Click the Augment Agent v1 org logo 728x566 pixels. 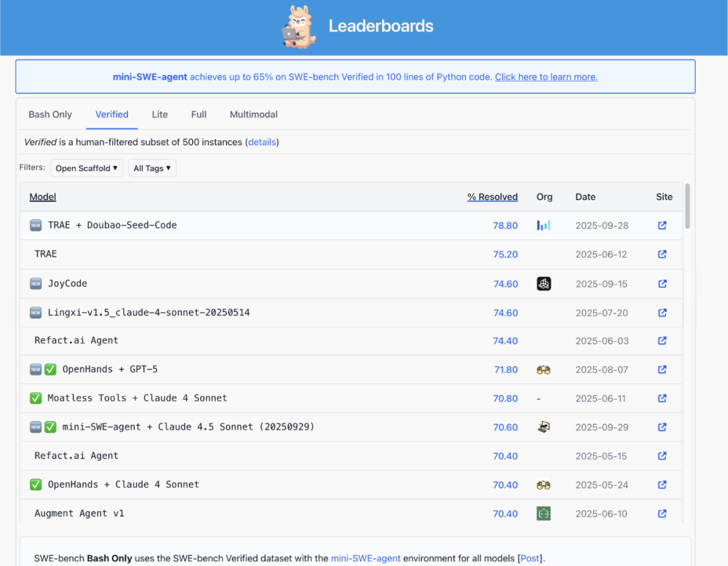coord(544,513)
